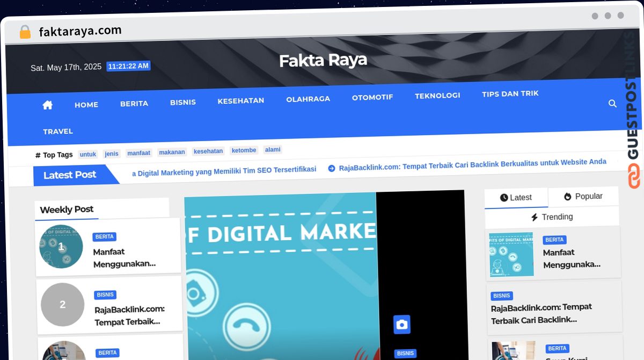Switch to the Popular tab

[583, 197]
